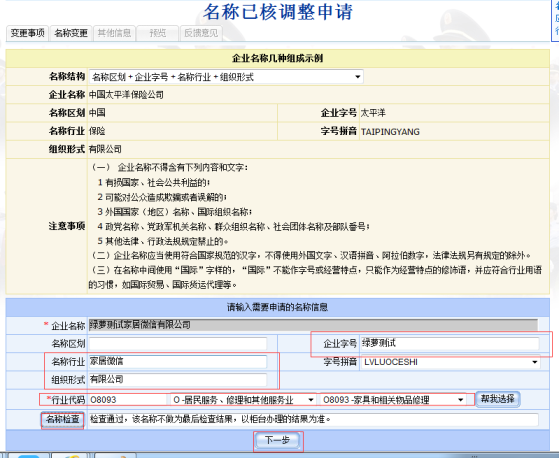The width and height of the screenshot is (560, 459).
Task: Click the 保险 sample 名称行业 value
Action: click(x=97, y=131)
